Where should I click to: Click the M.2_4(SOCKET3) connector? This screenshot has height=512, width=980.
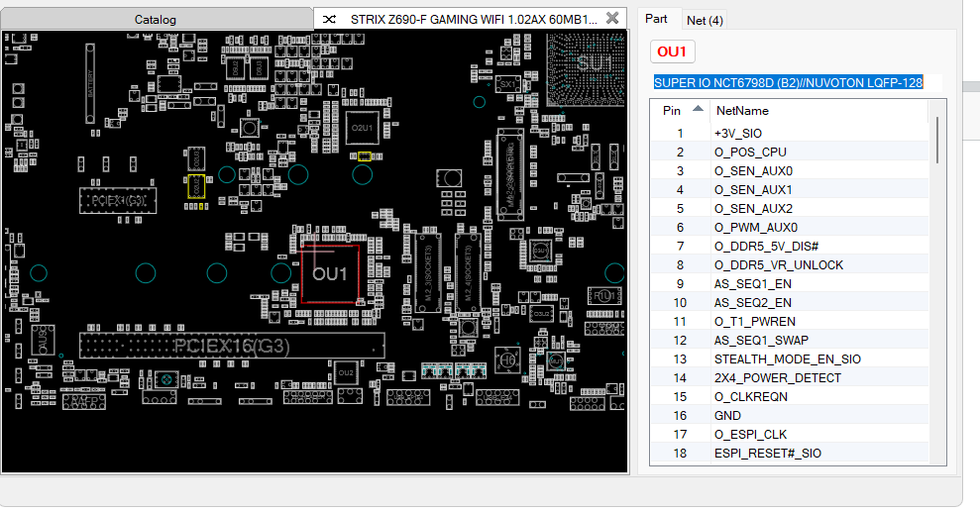click(468, 273)
